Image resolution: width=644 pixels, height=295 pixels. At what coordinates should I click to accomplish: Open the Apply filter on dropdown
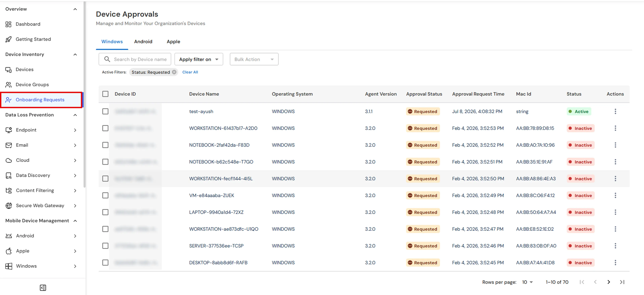(199, 59)
